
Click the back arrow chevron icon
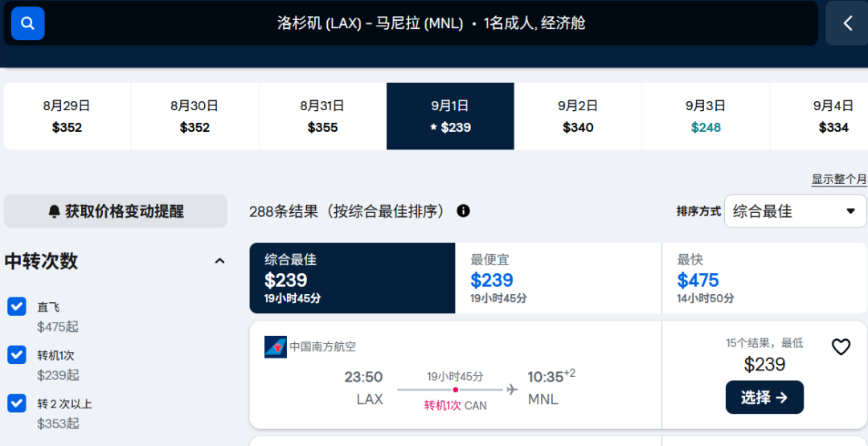point(847,23)
